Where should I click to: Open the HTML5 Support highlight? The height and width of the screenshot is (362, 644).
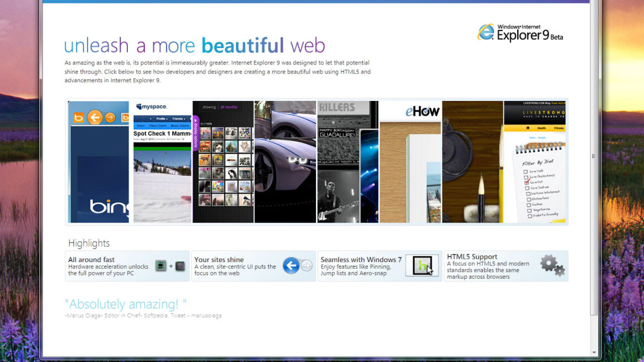pos(506,267)
